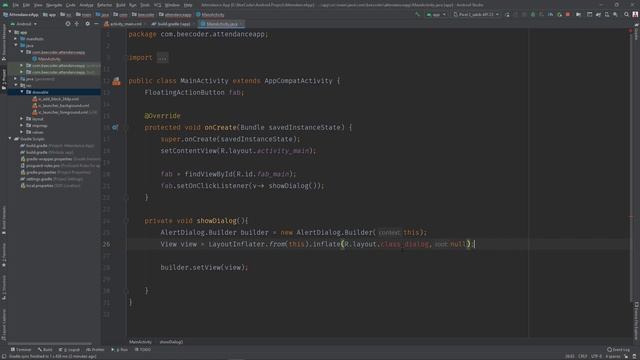Viewport: 640px width, 360px height.
Task: Open the Build Variants side stripe
Action: (4, 220)
